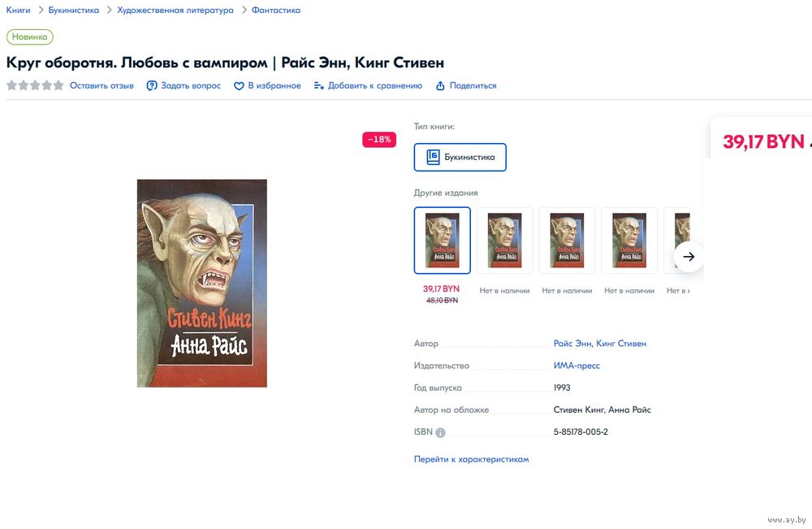Click the compare icon for Добавить к сравнению
The width and height of the screenshot is (812, 529).
[319, 86]
